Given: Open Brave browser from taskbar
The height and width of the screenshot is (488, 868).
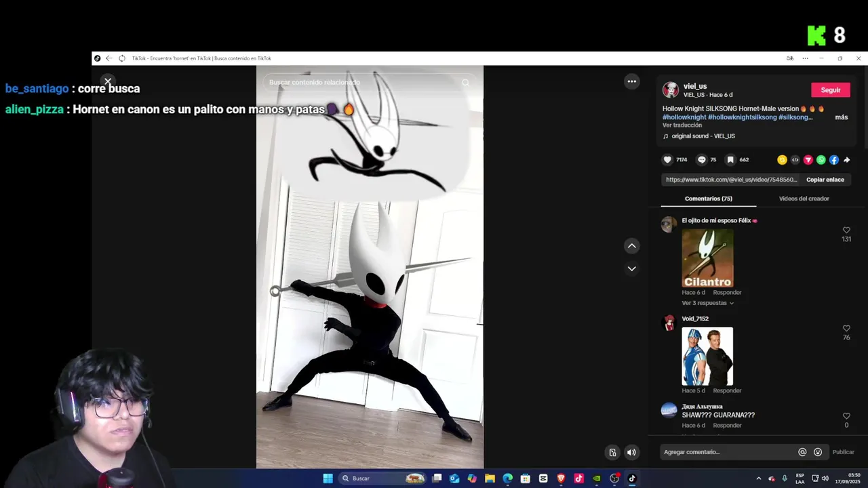Looking at the screenshot, I should 561,479.
